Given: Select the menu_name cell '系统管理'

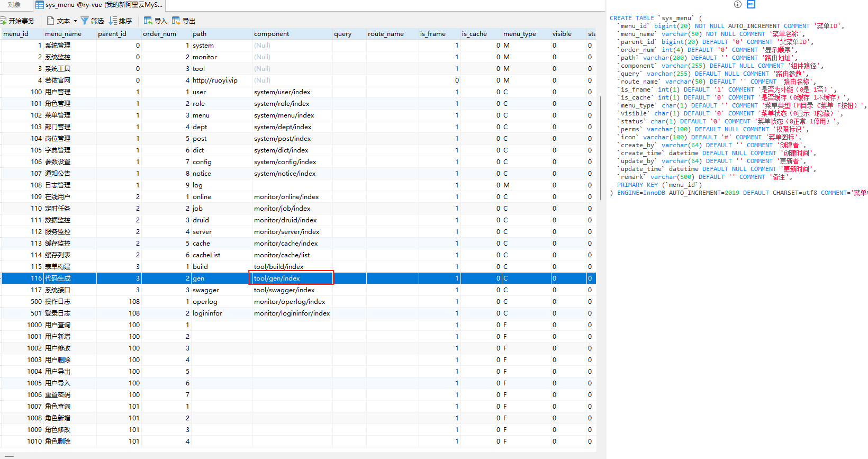Looking at the screenshot, I should coord(70,45).
